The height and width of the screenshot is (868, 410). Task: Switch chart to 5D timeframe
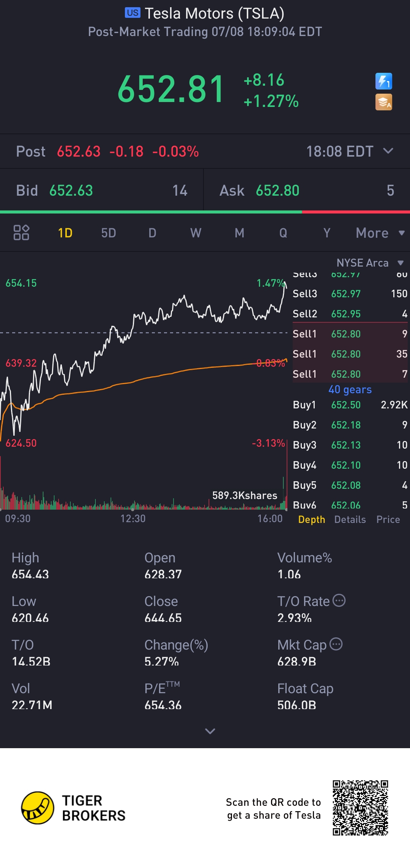pyautogui.click(x=109, y=233)
